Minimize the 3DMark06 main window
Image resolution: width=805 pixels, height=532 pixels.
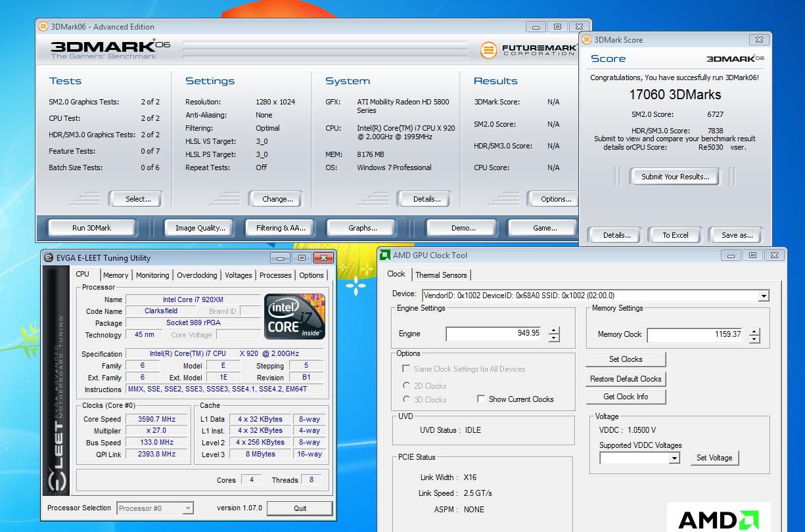pos(536,27)
